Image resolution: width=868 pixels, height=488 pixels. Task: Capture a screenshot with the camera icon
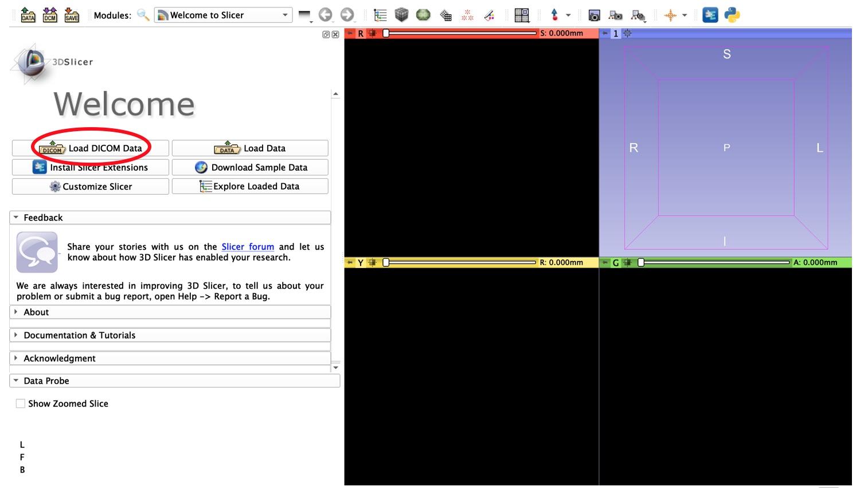(x=594, y=15)
